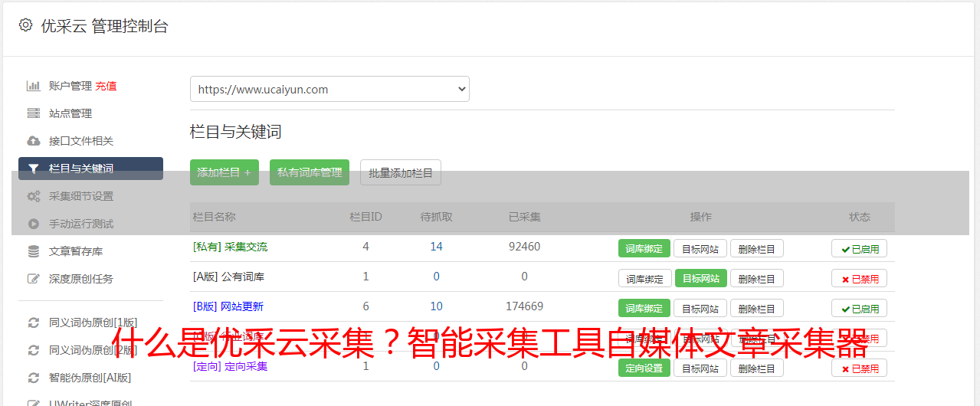This screenshot has height=406, width=980.
Task: Open the site URL dropdown https://www.ucaiyun.com
Action: 329,89
